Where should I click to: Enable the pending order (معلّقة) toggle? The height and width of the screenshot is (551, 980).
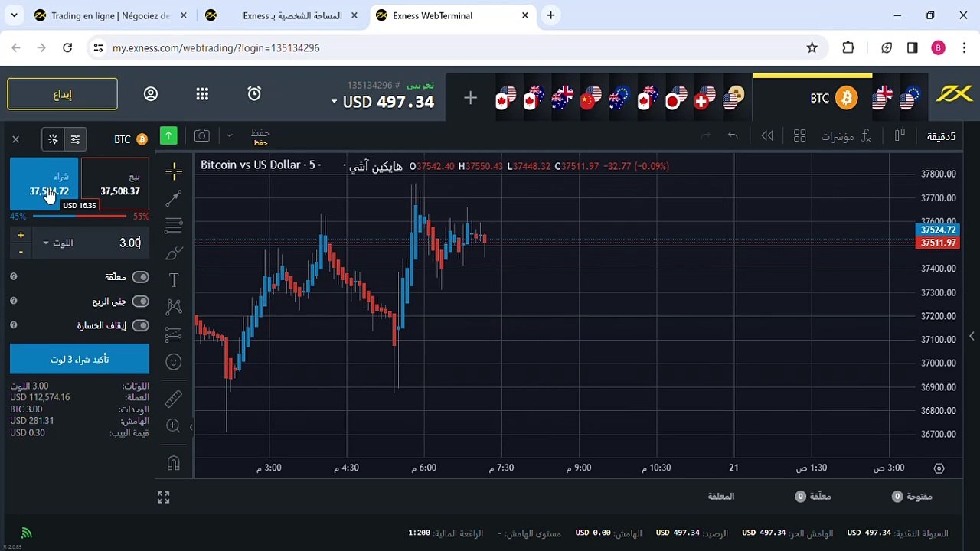point(140,277)
